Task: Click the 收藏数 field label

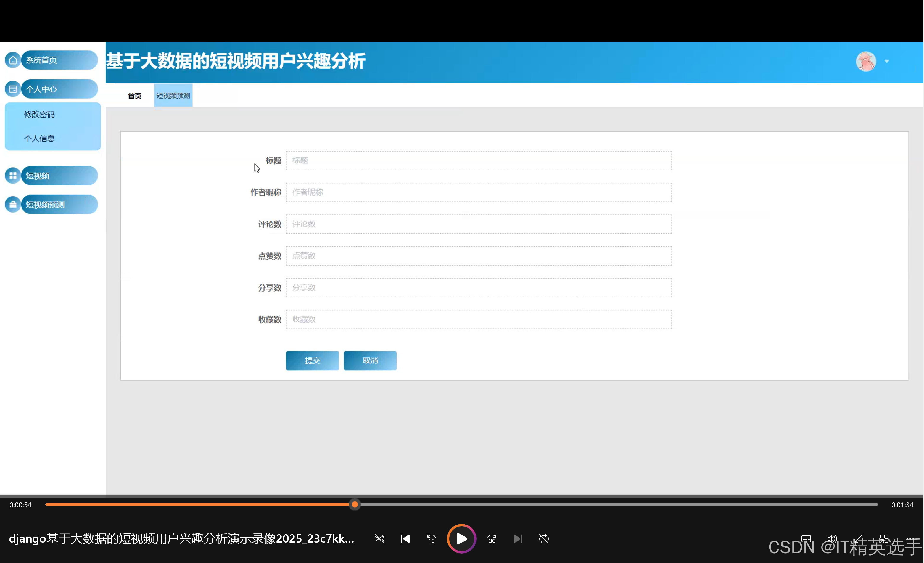Action: pyautogui.click(x=270, y=320)
